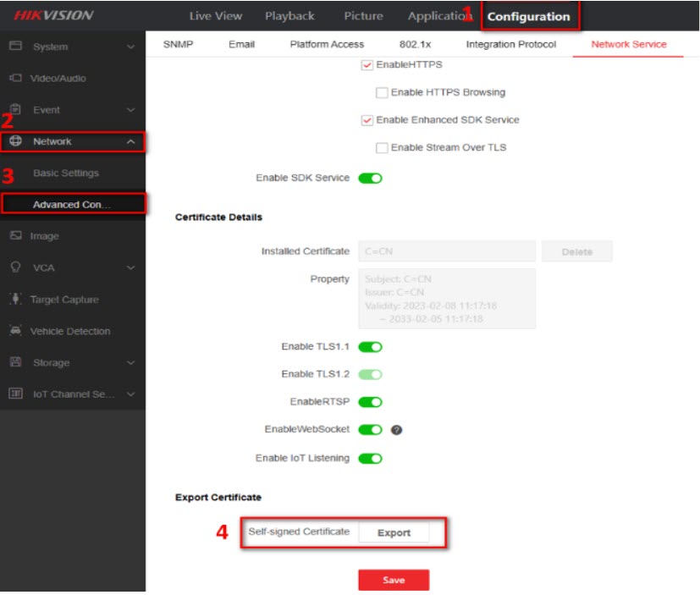
Task: Click the Image picture icon in sidebar
Action: (15, 236)
